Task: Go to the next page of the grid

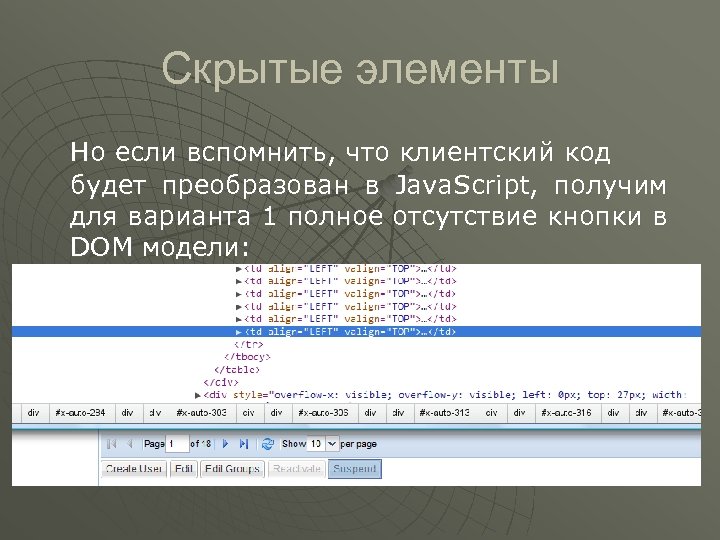Action: pyautogui.click(x=225, y=444)
